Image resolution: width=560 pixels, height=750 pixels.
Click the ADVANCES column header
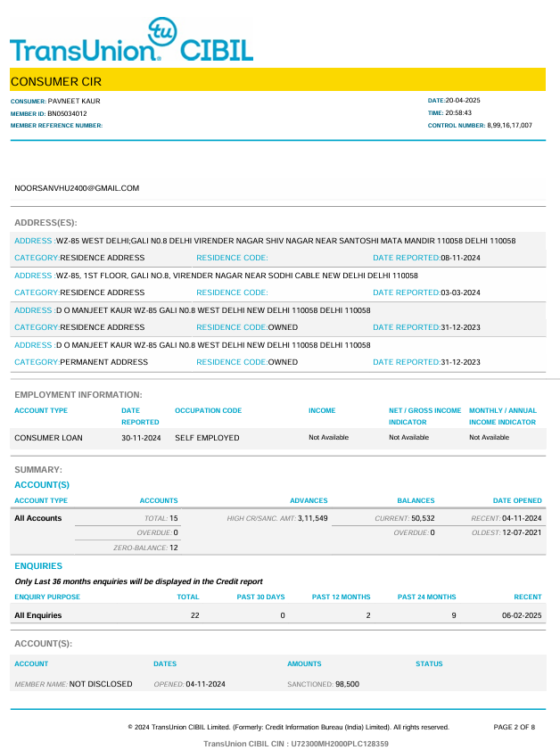tap(309, 501)
